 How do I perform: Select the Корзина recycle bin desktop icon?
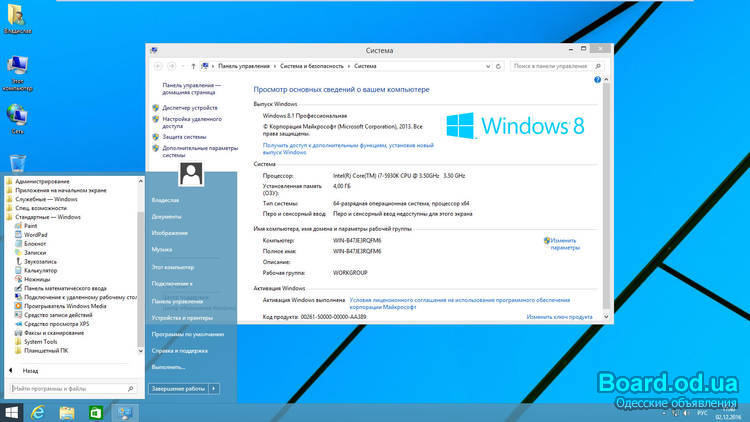click(x=18, y=163)
